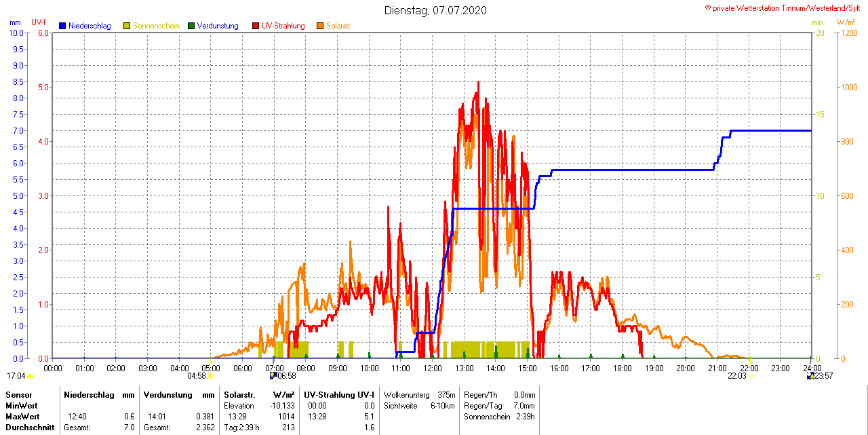Image resolution: width=868 pixels, height=435 pixels.
Task: Click the Solarstr. max value 1014
Action: pos(286,416)
